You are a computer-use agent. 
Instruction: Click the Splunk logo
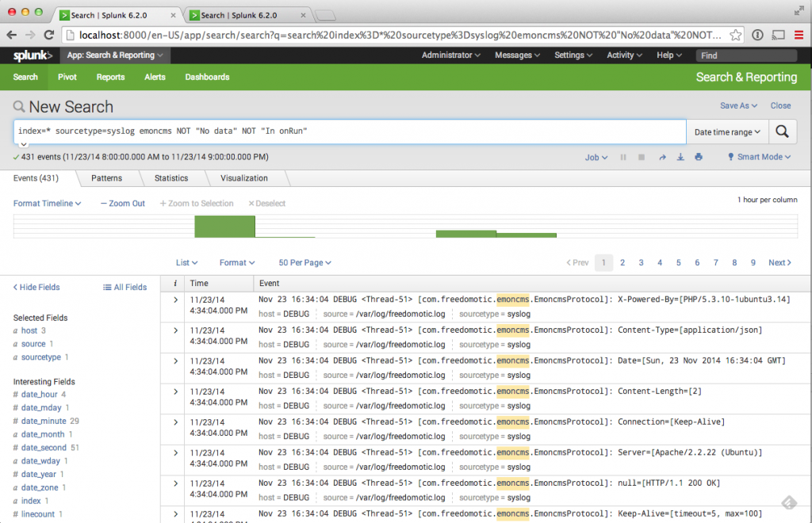(x=33, y=55)
